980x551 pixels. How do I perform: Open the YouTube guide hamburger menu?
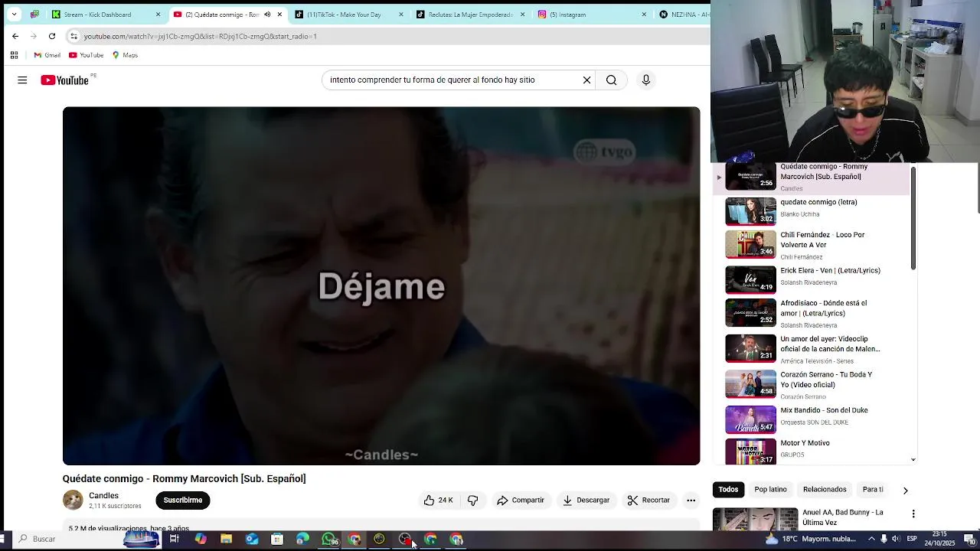tap(22, 80)
